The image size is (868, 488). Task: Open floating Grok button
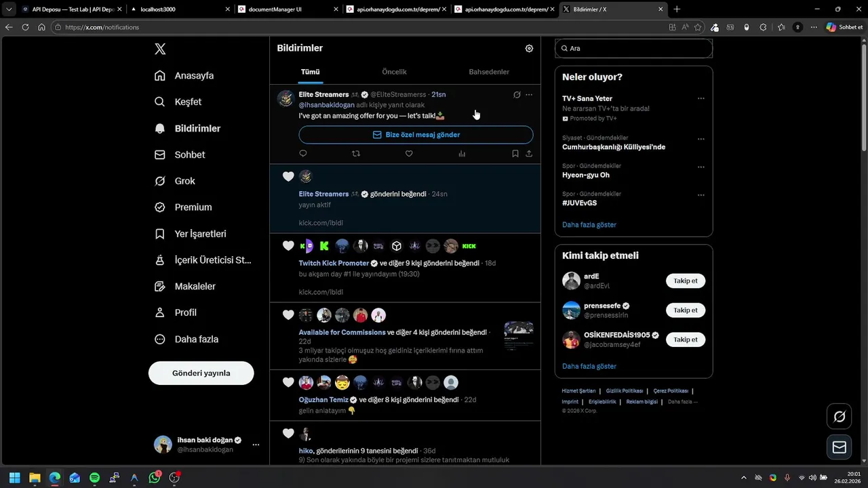[840, 416]
